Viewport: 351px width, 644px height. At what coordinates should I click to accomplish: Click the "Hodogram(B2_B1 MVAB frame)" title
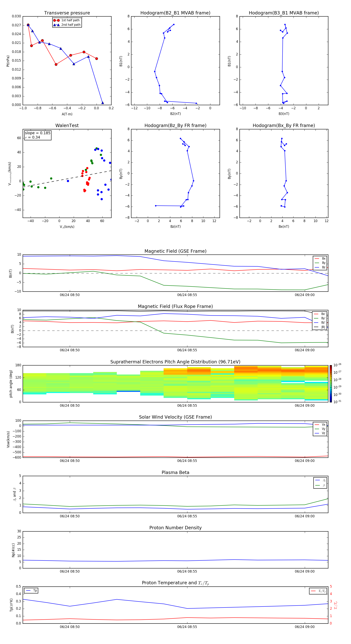[175, 13]
